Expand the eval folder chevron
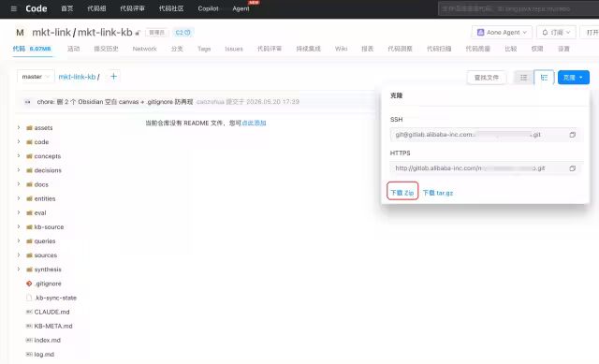The height and width of the screenshot is (364, 599). point(19,212)
